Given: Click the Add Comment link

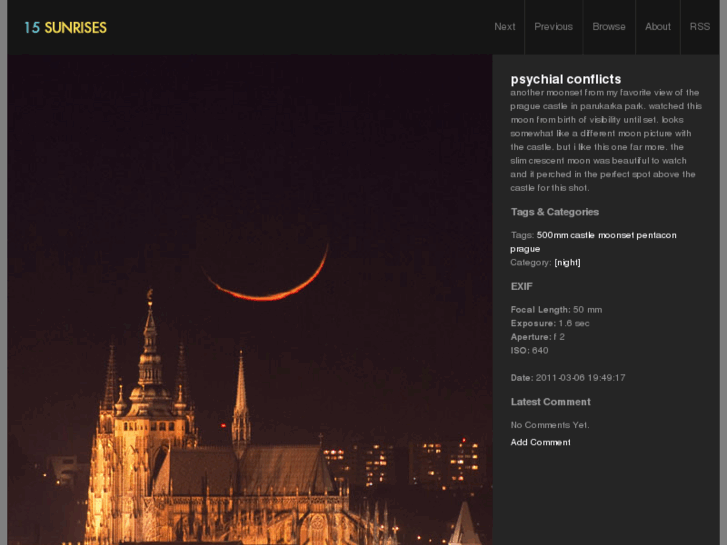Looking at the screenshot, I should pos(541,442).
